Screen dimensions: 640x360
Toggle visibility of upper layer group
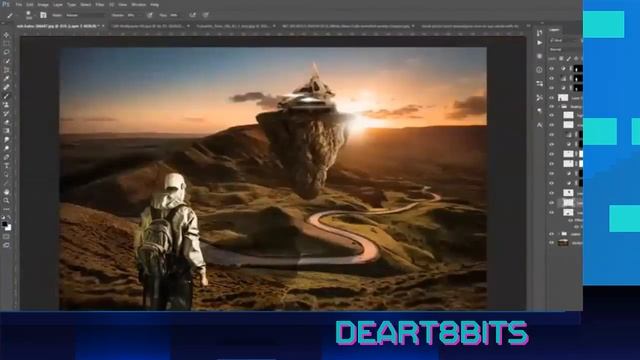click(551, 107)
